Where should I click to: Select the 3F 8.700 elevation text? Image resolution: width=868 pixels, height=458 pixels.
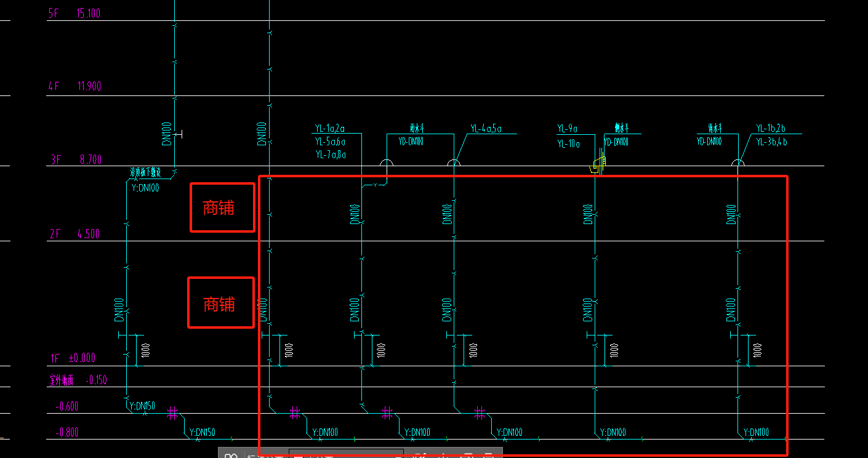coord(75,159)
